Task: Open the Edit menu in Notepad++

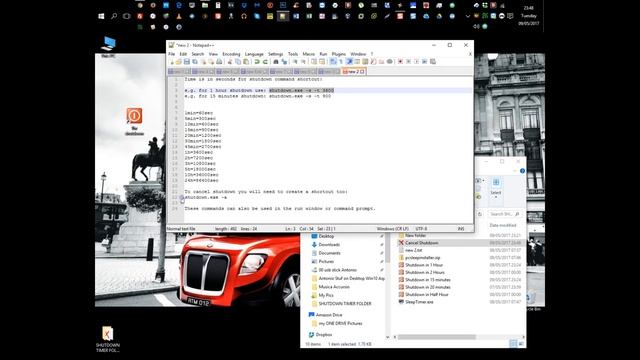Action: point(183,54)
